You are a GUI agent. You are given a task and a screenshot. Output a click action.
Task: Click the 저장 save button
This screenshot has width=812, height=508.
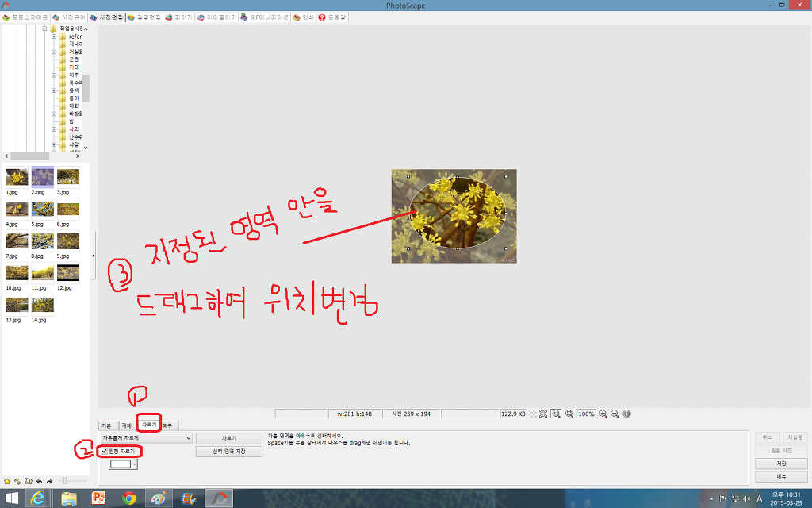(x=781, y=464)
